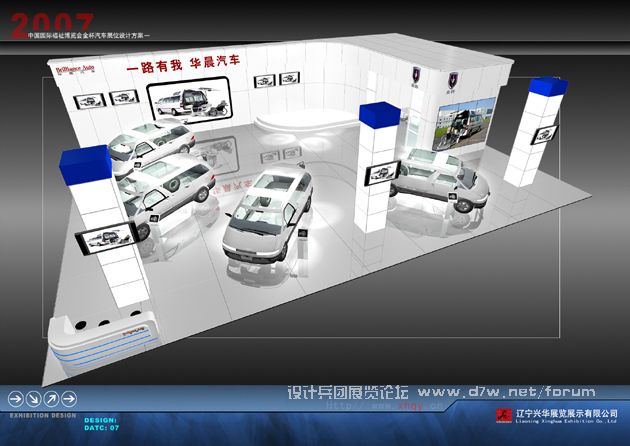This screenshot has width=630, height=446.
Task: Click the large van display panel on wall
Action: 190,99
